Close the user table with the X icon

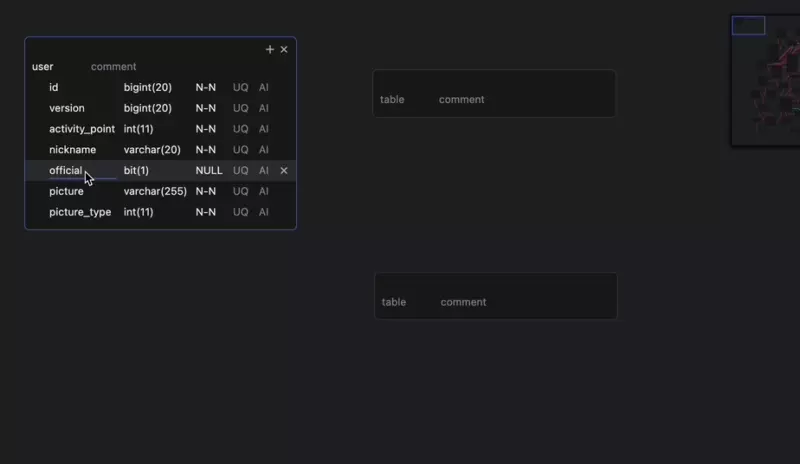coord(284,50)
